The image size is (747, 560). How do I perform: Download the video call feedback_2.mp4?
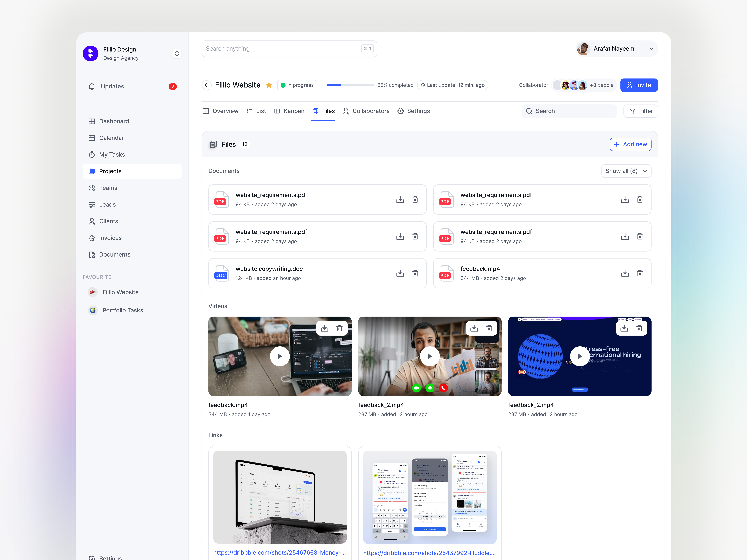[x=474, y=328]
